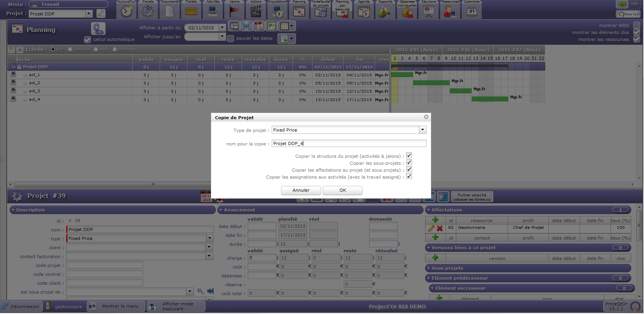
Task: Select the semaine scale radio button
Action: pyautogui.click(x=70, y=49)
